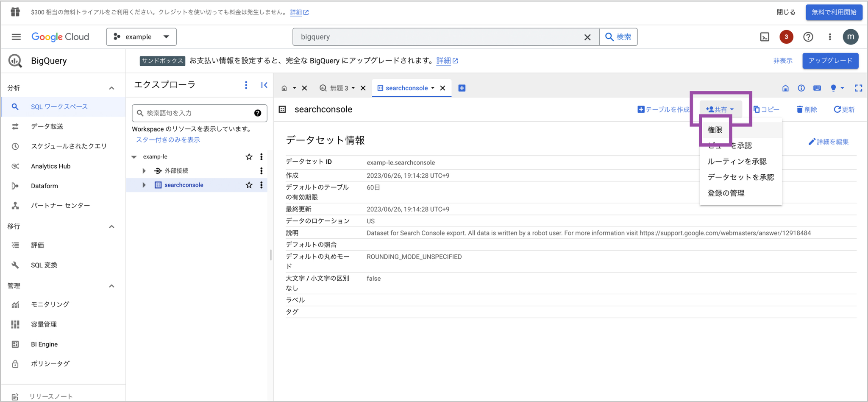Image resolution: width=868 pixels, height=402 pixels.
Task: Switch to the searchconsole tab
Action: point(406,88)
